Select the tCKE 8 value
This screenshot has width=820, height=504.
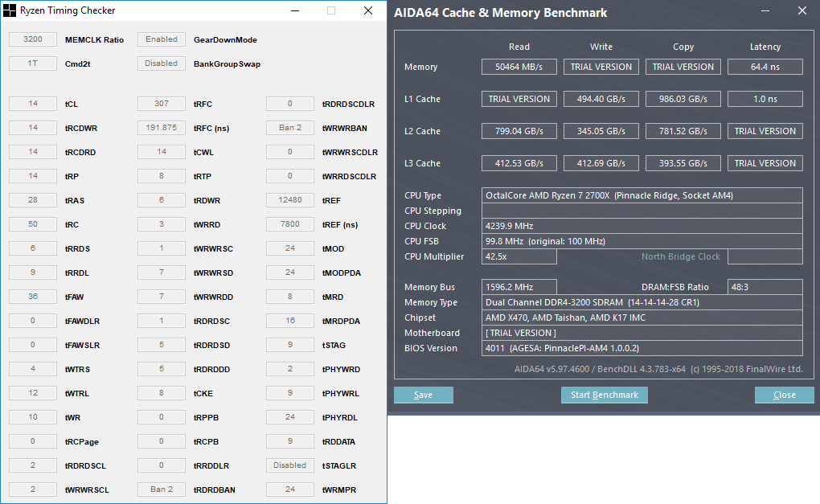(x=162, y=392)
